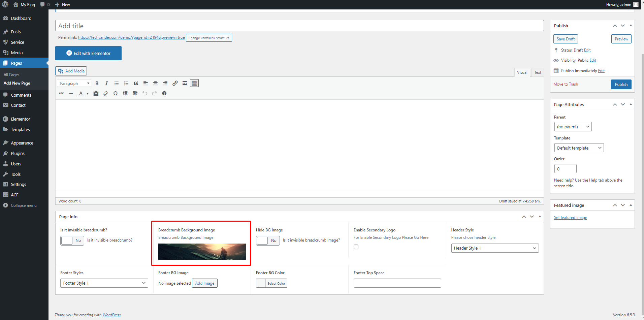This screenshot has width=644, height=320.
Task: Apply italic formatting
Action: click(106, 84)
